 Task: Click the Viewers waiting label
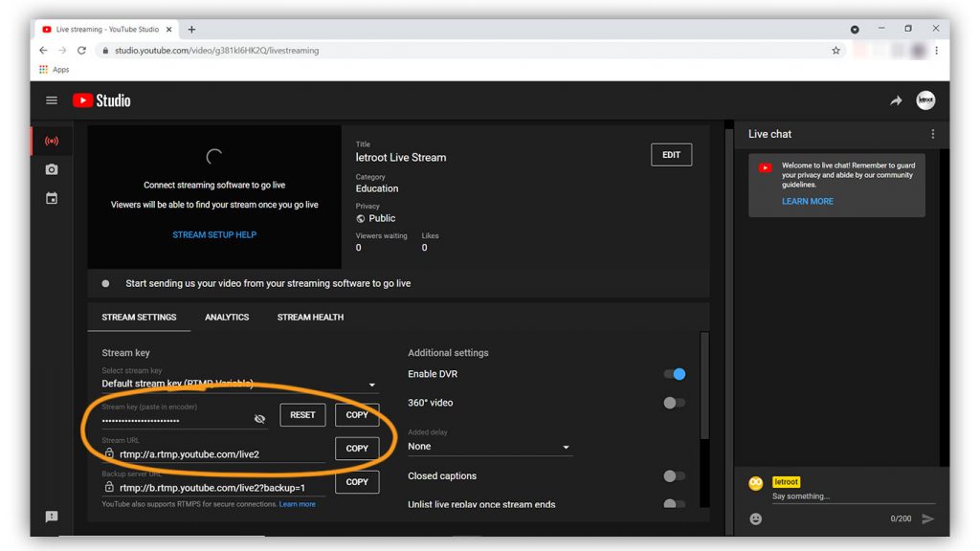381,235
